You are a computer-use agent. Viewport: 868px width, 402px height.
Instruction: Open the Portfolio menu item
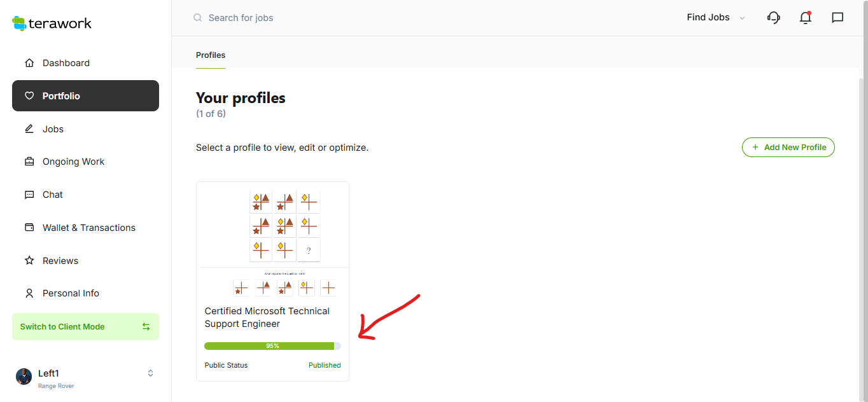click(x=85, y=96)
